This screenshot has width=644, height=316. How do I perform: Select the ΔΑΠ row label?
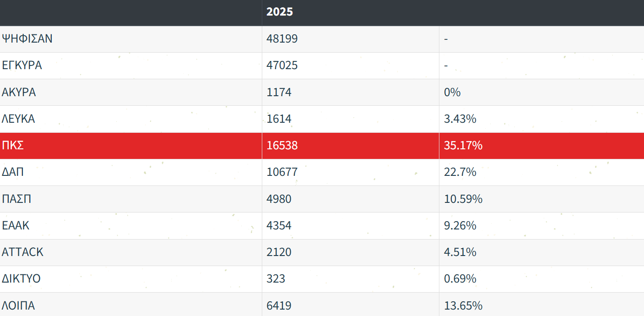click(x=13, y=172)
